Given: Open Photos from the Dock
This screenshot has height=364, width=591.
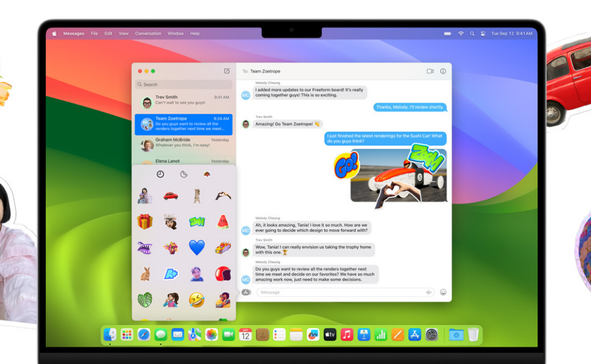Looking at the screenshot, I should pyautogui.click(x=211, y=334).
